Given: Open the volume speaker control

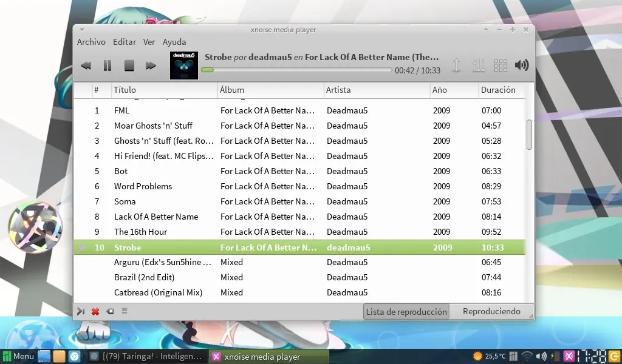Looking at the screenshot, I should tap(522, 65).
